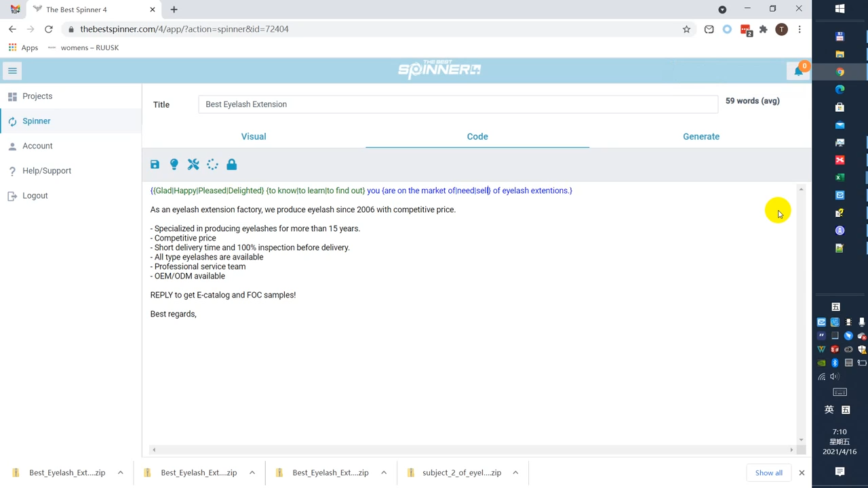The width and height of the screenshot is (868, 488).
Task: Click the Help/Support sidebar link
Action: coord(46,171)
